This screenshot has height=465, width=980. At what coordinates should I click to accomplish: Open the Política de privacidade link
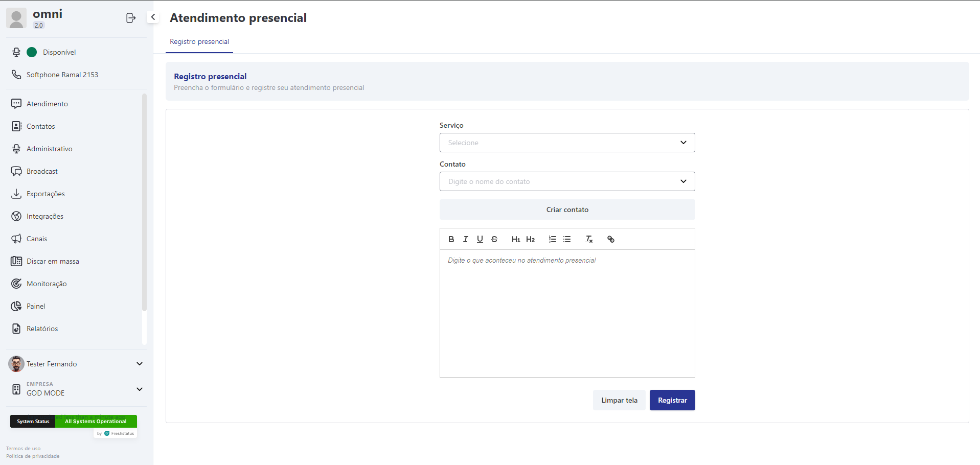(33, 456)
